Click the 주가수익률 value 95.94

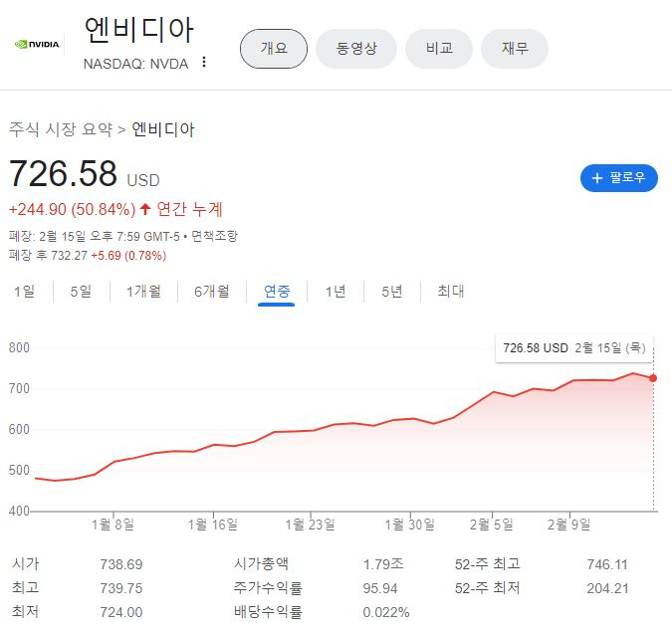(x=380, y=588)
